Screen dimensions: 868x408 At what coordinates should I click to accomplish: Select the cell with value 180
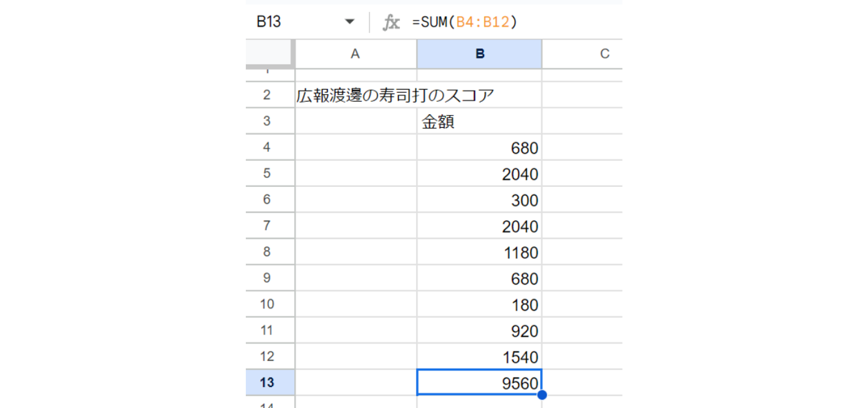pyautogui.click(x=479, y=305)
